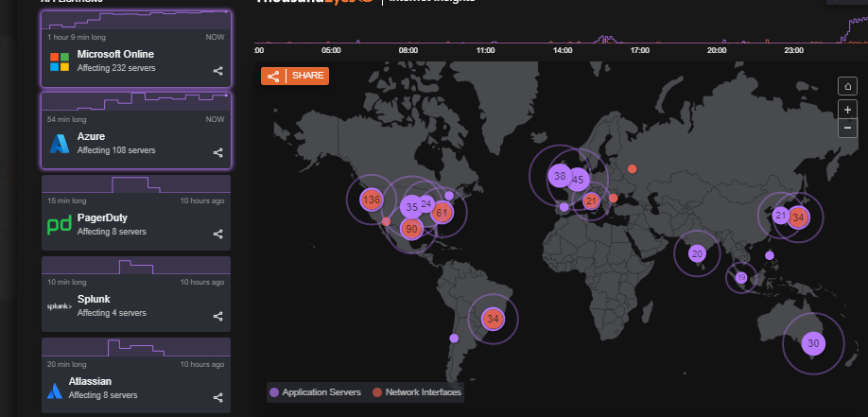
Task: Select the 90 cluster in southern US
Action: 411,228
